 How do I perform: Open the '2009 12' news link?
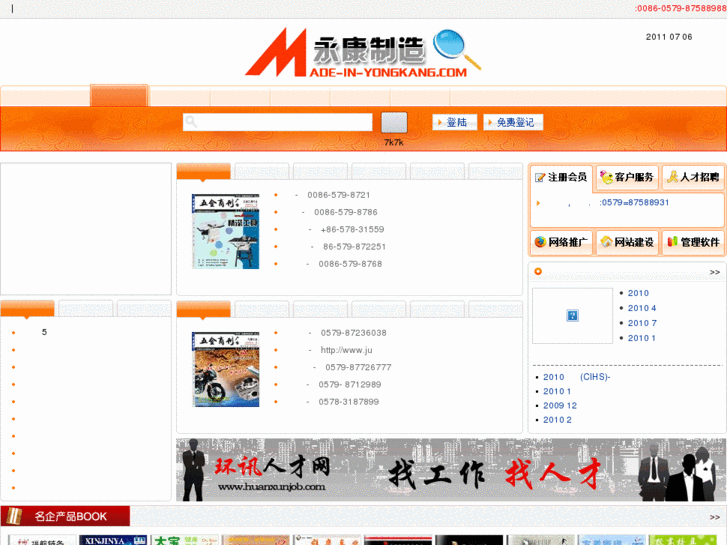coord(560,405)
